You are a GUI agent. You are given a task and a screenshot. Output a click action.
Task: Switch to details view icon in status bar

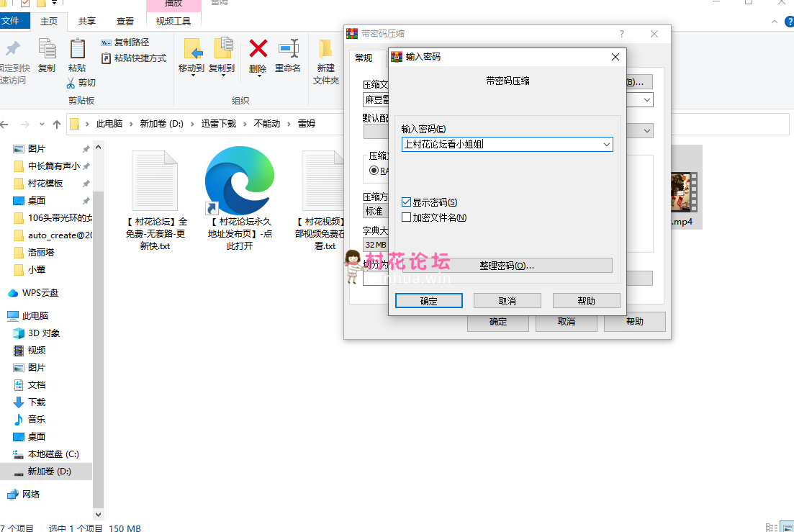click(772, 528)
